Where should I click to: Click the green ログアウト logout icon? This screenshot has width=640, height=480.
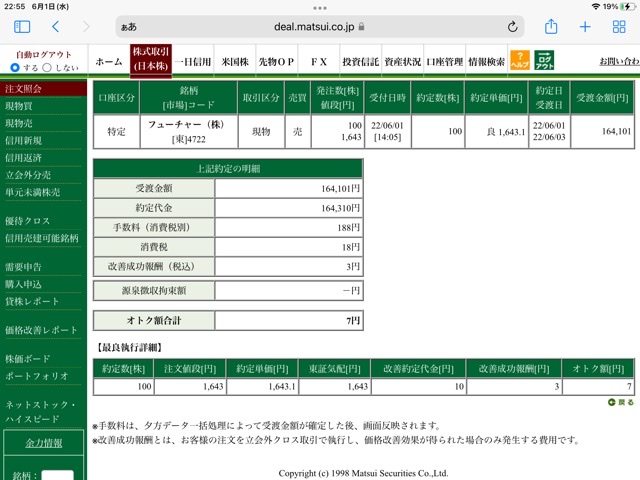[544, 60]
